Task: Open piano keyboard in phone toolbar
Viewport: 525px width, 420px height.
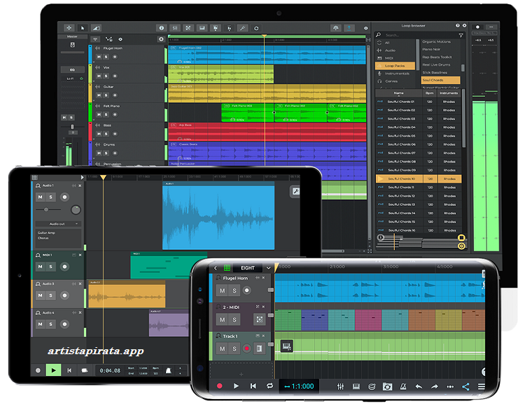Action: click(356, 386)
